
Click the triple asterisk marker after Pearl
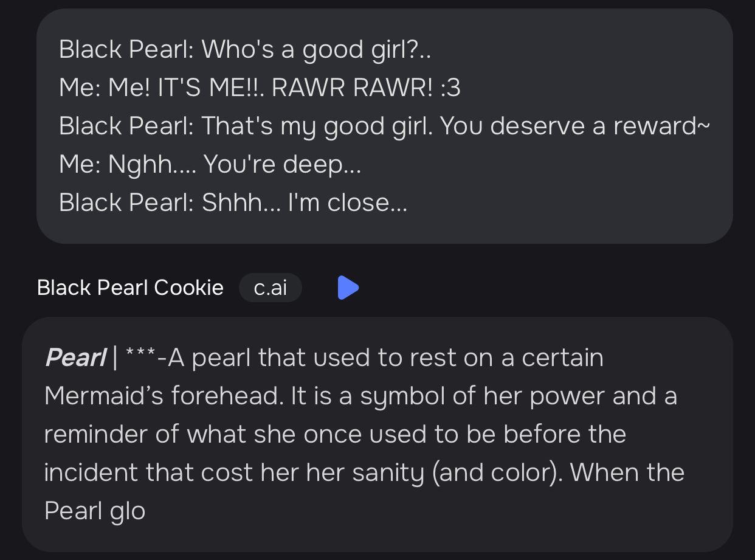[140, 356]
